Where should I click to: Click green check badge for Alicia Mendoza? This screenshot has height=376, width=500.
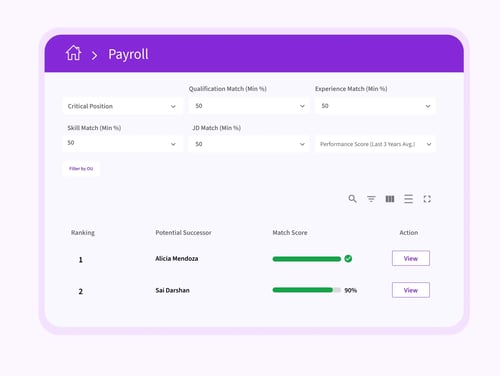[348, 259]
